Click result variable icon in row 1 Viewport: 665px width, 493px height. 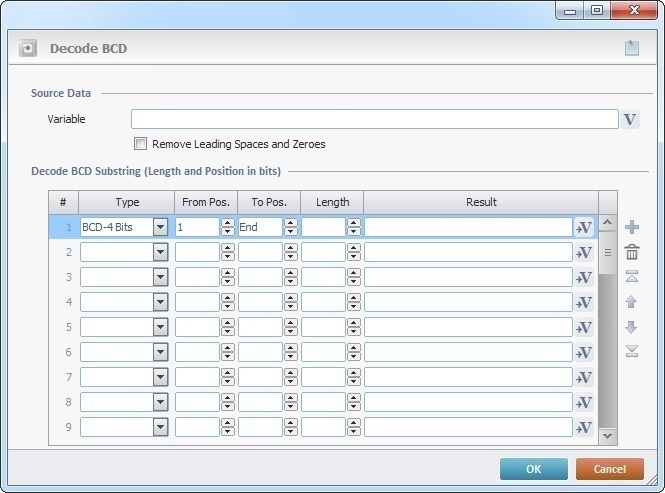[584, 227]
